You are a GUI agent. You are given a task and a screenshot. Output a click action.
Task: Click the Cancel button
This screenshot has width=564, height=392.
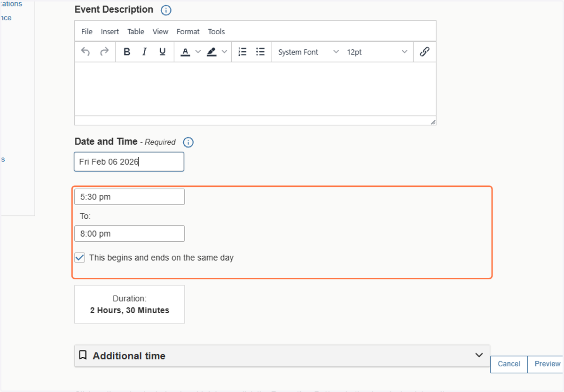pyautogui.click(x=509, y=364)
